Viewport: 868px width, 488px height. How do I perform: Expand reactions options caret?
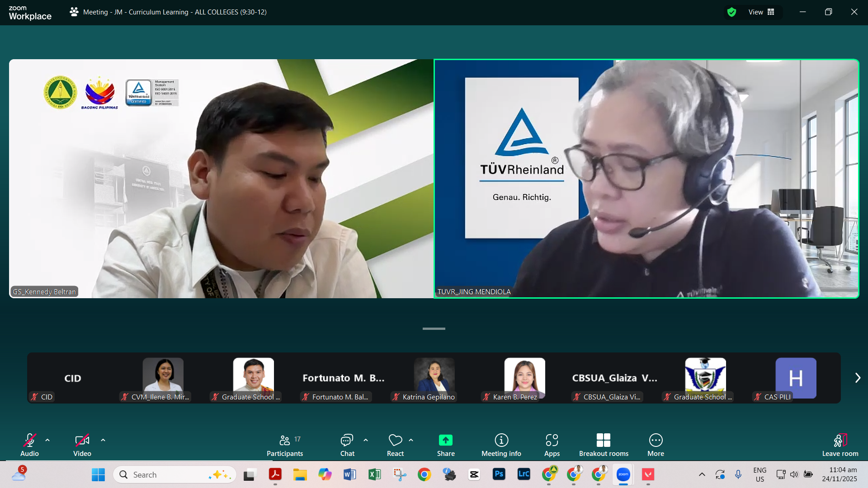(411, 440)
